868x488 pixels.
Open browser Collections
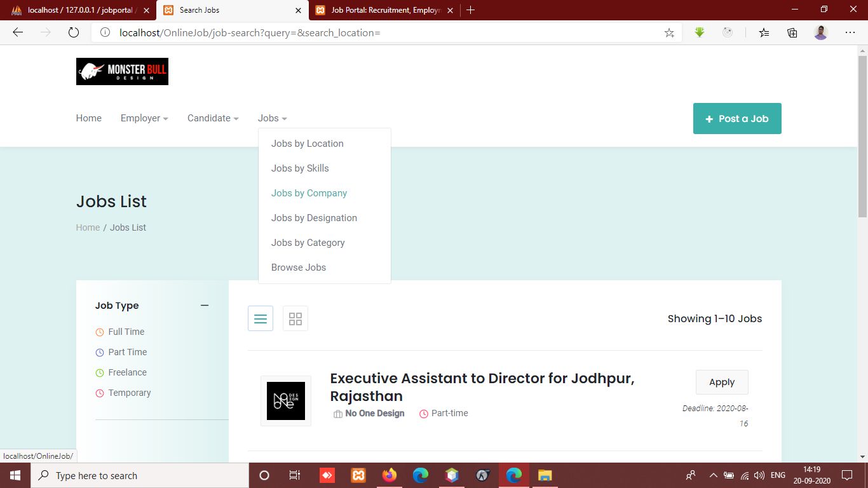coord(792,32)
